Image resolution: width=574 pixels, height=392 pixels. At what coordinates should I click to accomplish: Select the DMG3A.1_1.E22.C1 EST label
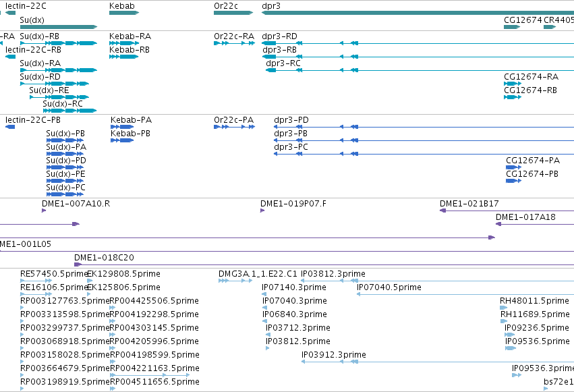click(x=258, y=274)
